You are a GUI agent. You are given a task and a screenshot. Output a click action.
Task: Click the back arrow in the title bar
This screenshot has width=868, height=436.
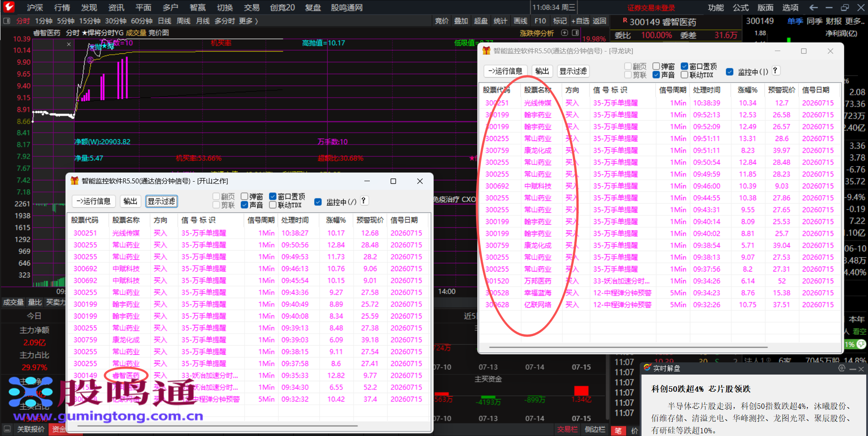click(813, 7)
